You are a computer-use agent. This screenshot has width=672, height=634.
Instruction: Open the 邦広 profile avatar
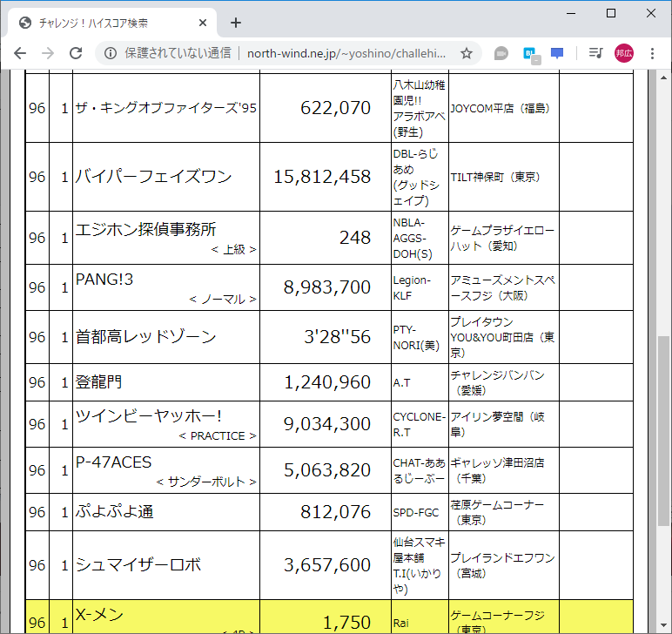[x=624, y=53]
